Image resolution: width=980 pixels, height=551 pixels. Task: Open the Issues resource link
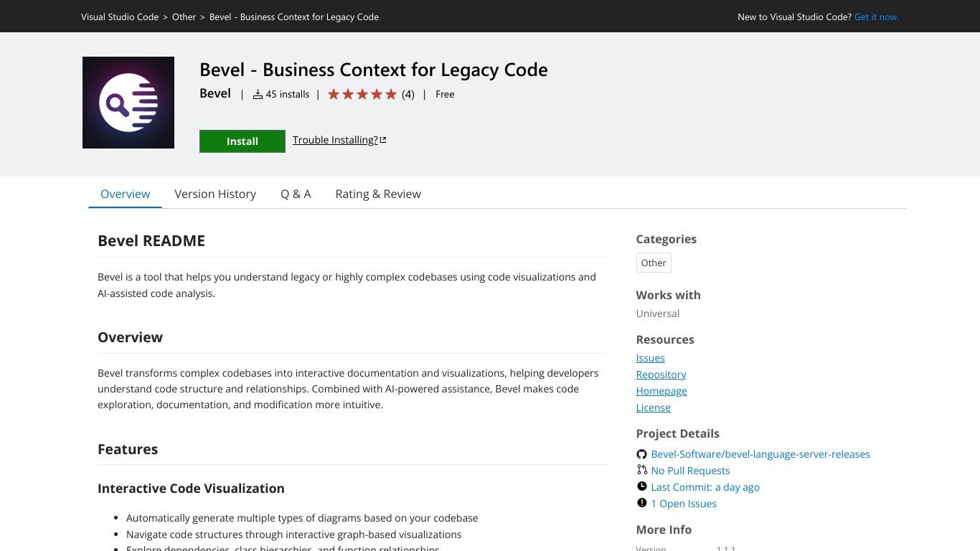(650, 358)
